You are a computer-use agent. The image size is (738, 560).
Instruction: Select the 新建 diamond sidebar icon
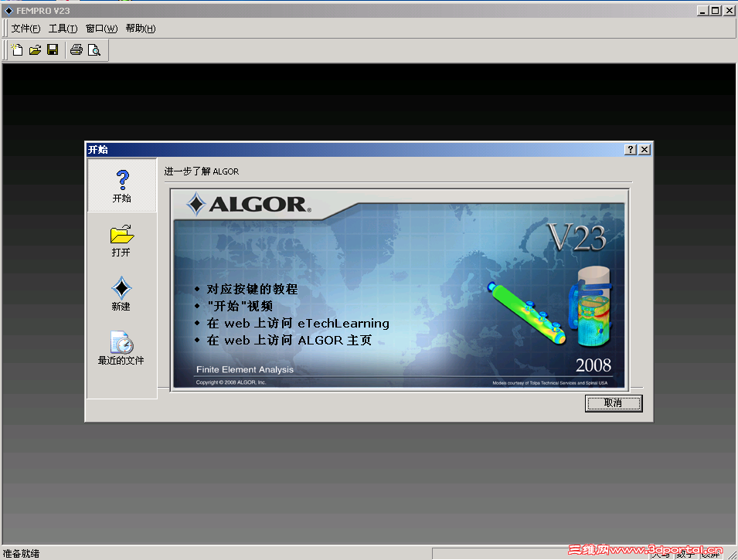pyautogui.click(x=121, y=294)
